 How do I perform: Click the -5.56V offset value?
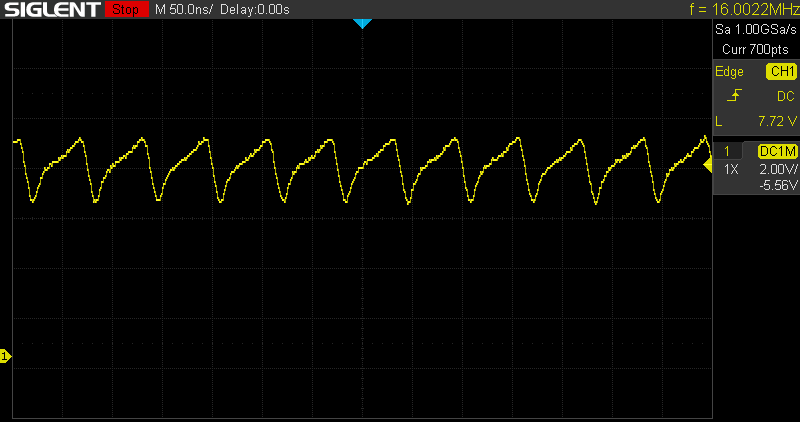pyautogui.click(x=778, y=185)
